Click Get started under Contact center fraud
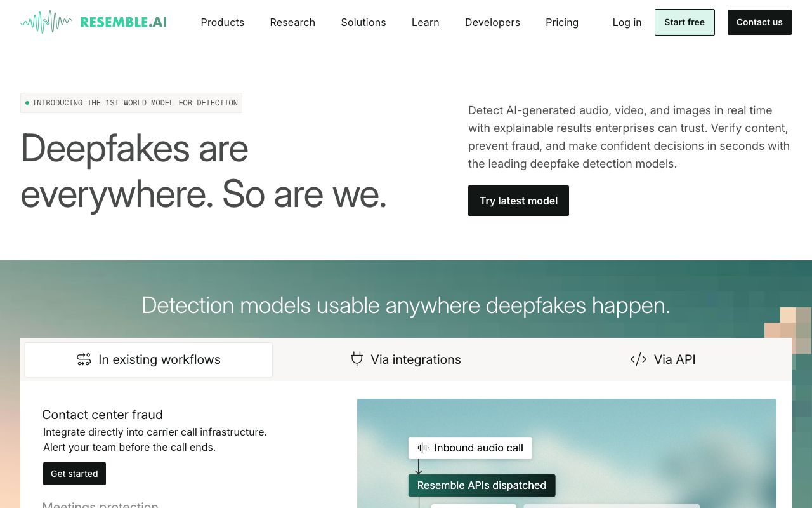The height and width of the screenshot is (508, 812). pyautogui.click(x=74, y=474)
